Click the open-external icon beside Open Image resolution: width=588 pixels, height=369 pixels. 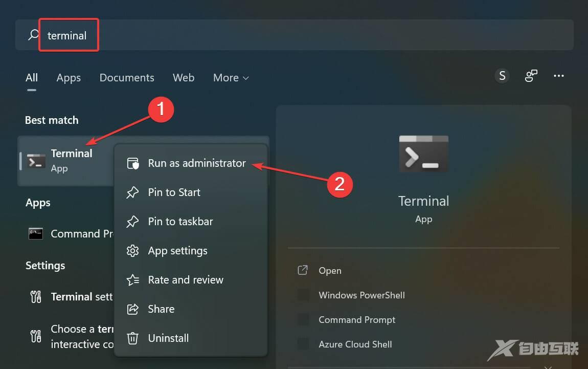click(303, 270)
